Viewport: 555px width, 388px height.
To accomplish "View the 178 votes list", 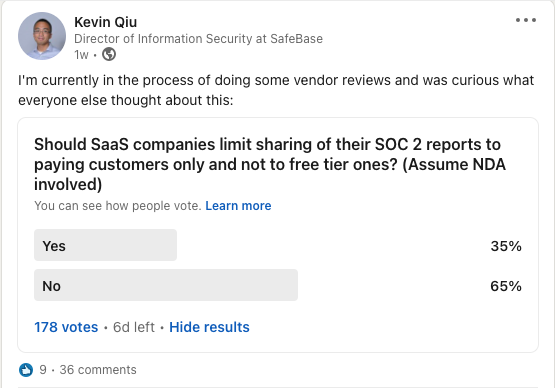I will click(x=66, y=327).
